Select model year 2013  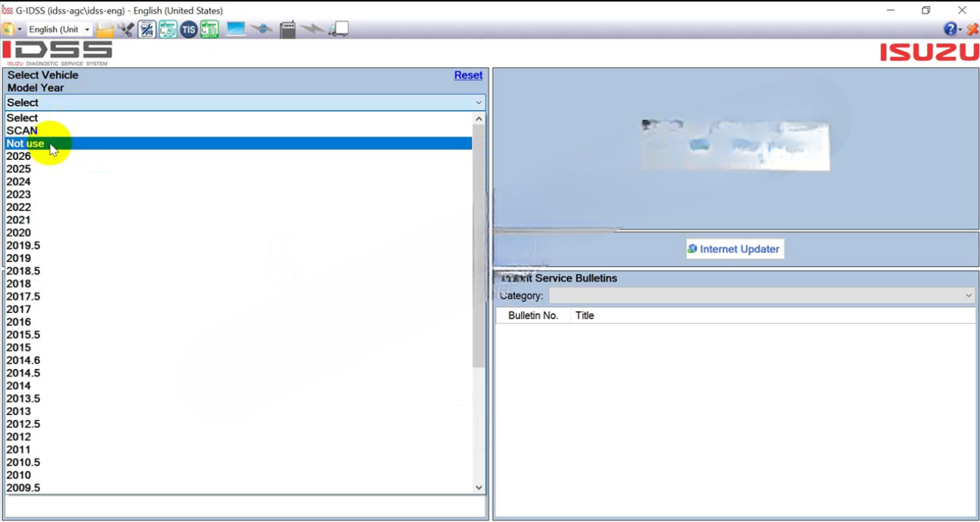[239, 411]
